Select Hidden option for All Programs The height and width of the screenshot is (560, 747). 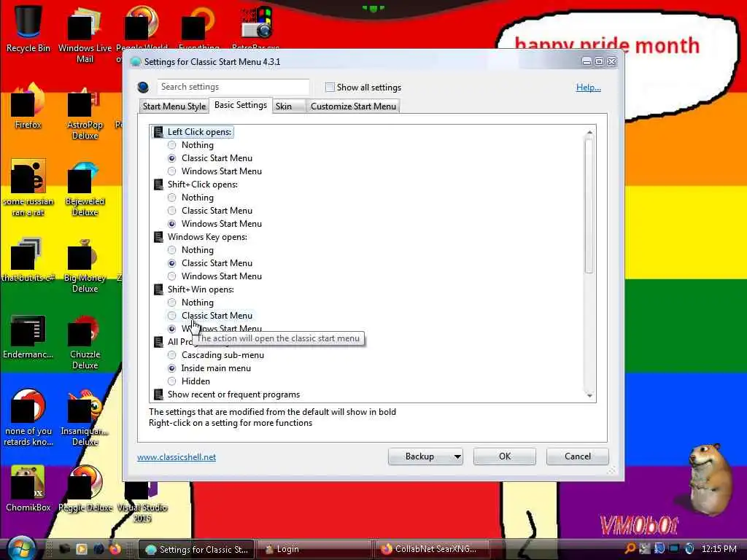tap(172, 381)
